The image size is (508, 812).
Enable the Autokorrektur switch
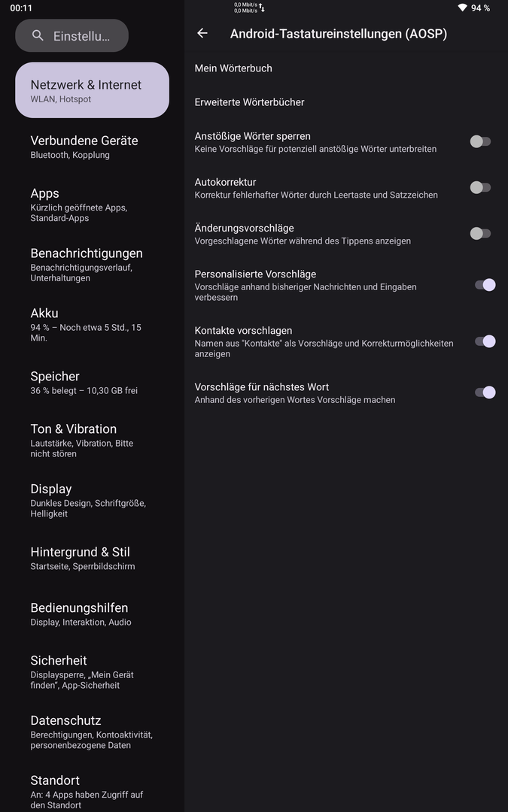(x=480, y=187)
